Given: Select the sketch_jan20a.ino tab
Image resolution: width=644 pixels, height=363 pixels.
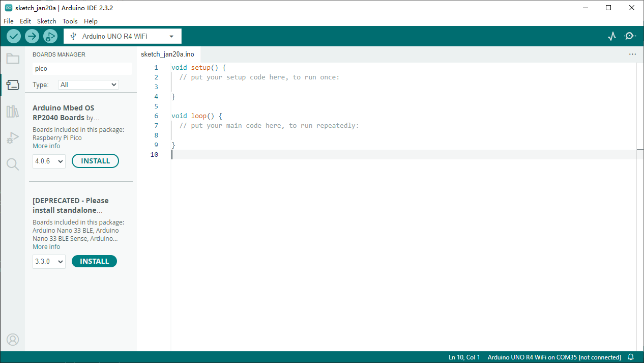Looking at the screenshot, I should (x=167, y=54).
